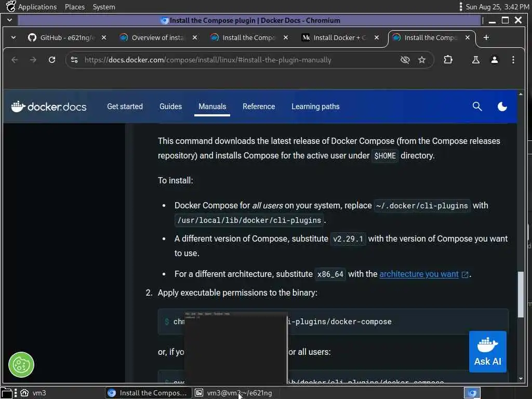Open the Manuals section

pos(212,107)
